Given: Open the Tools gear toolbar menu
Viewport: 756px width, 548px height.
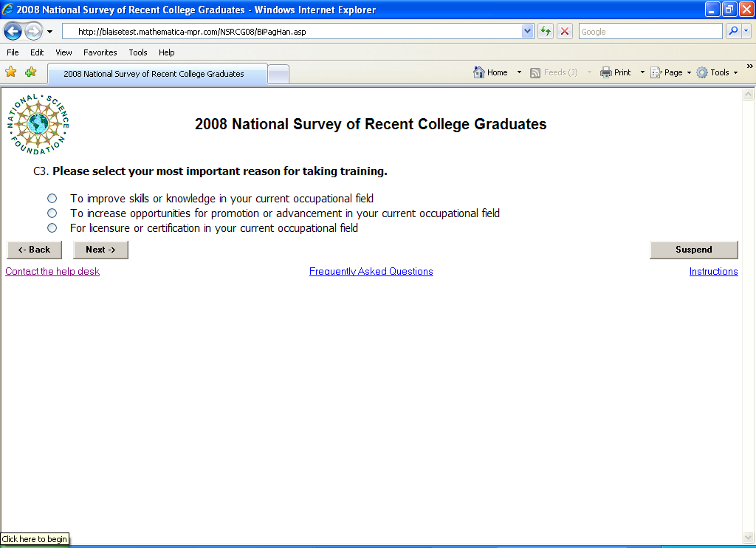Looking at the screenshot, I should click(x=718, y=73).
